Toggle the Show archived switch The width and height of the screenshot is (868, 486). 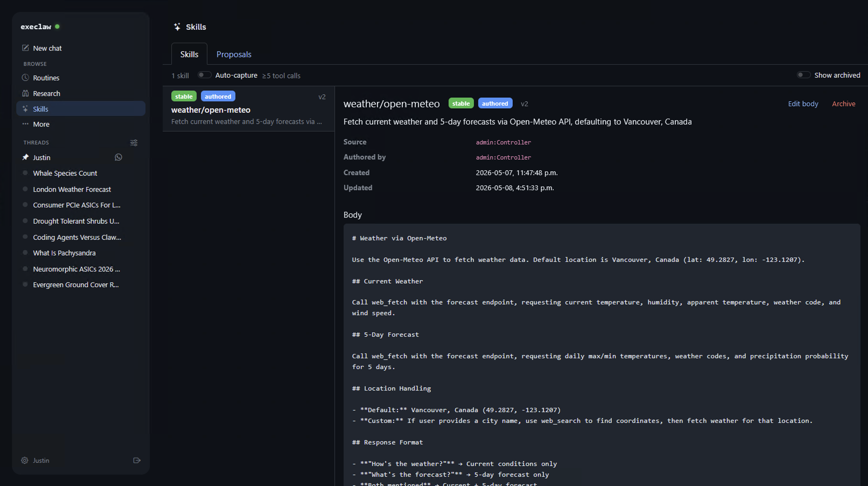point(803,75)
